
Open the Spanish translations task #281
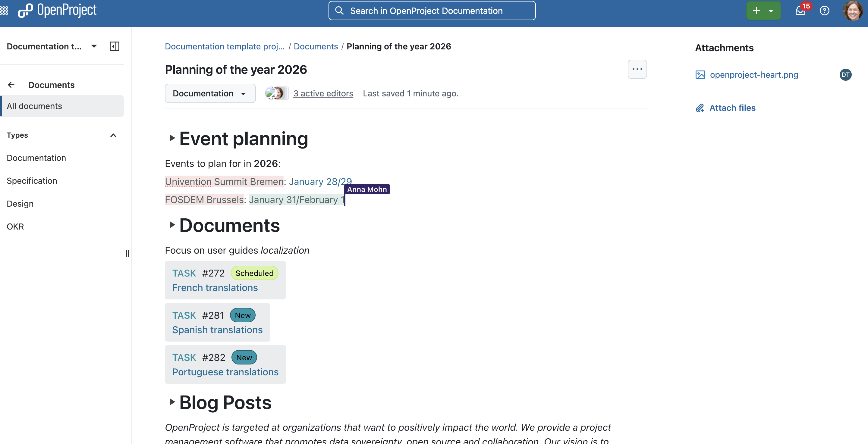point(217,330)
